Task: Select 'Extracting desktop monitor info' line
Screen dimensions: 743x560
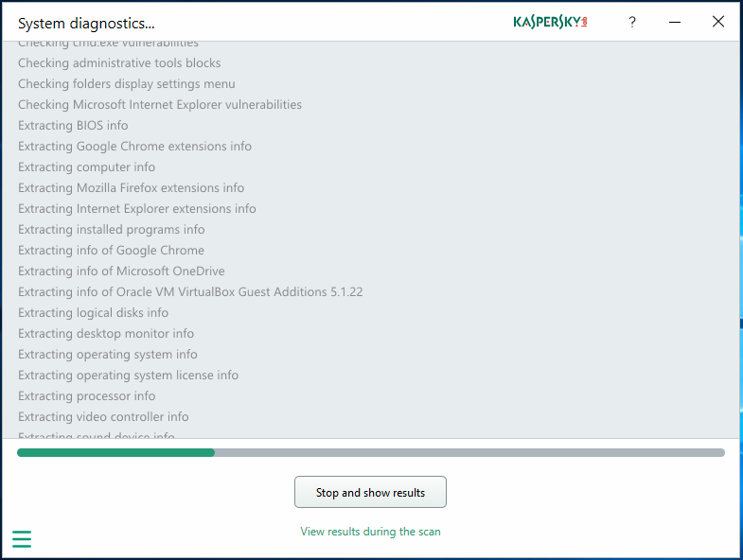Action: point(106,334)
